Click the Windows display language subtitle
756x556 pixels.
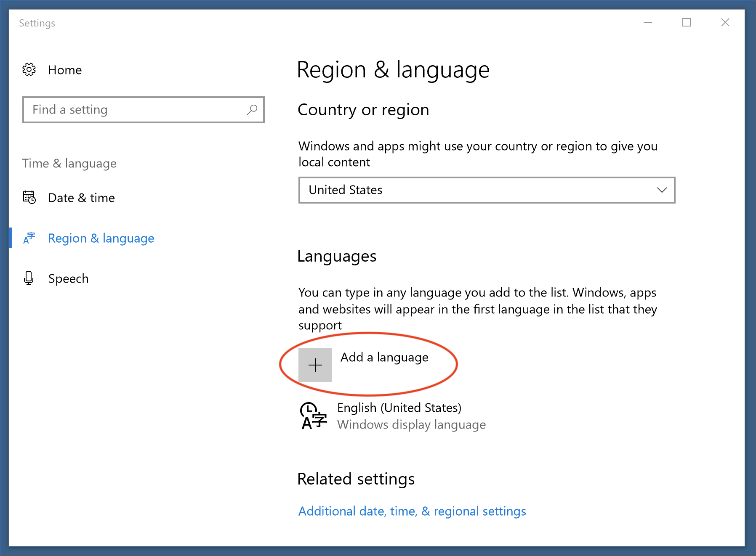coord(411,425)
